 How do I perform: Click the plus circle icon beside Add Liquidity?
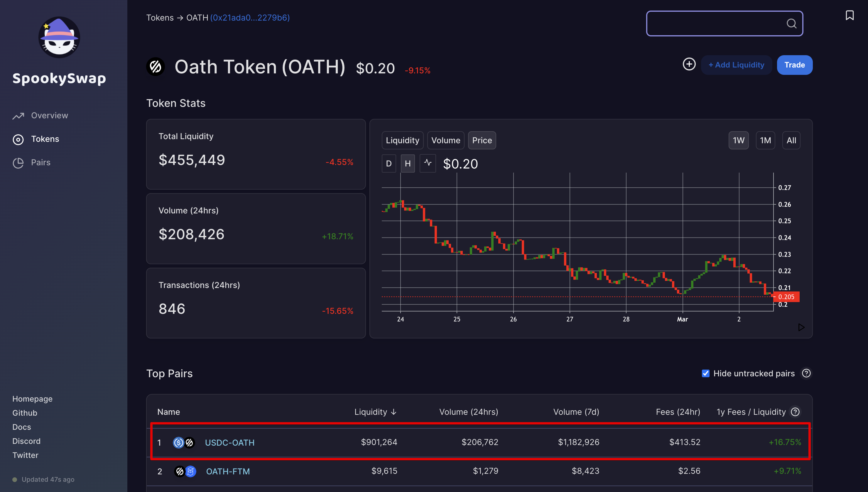coord(689,64)
